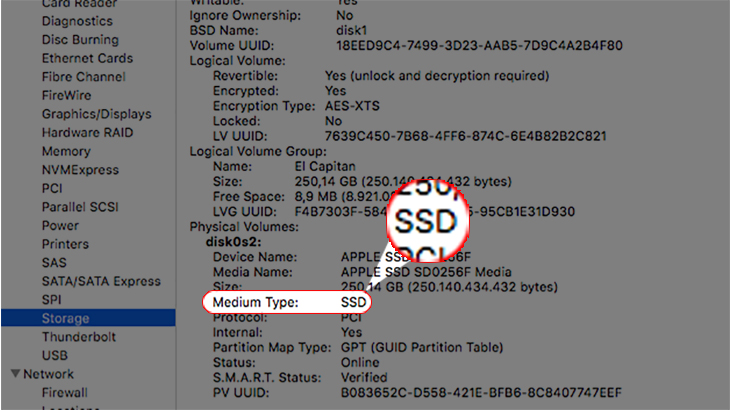This screenshot has width=730, height=410.
Task: Click the LV UUID value 7639C450-7B68-4FF6-874C-6E4B82B2C821
Action: point(466,137)
